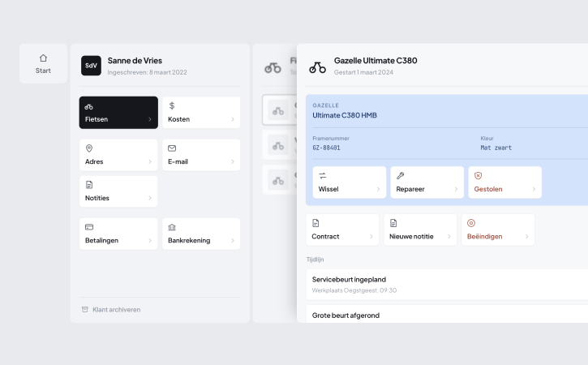The height and width of the screenshot is (365, 588).
Task: Open the Fietsen section
Action: tap(118, 113)
